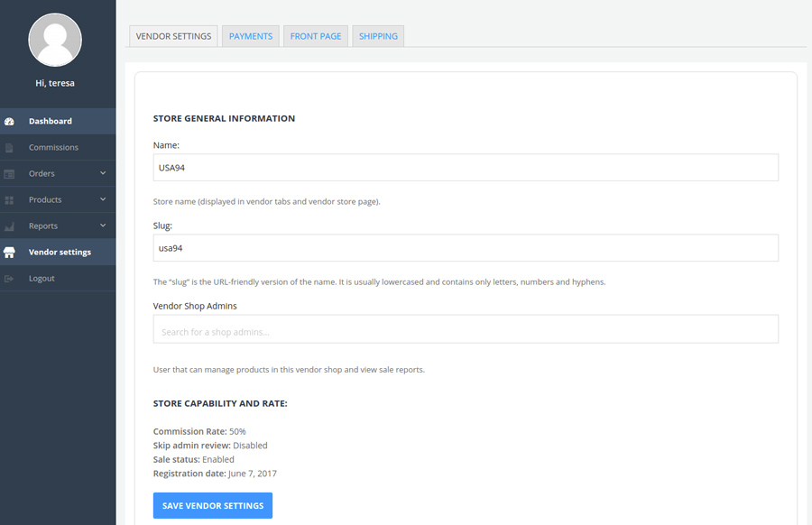Click into the Slug text field
Screen dimensions: 812x525
point(466,248)
